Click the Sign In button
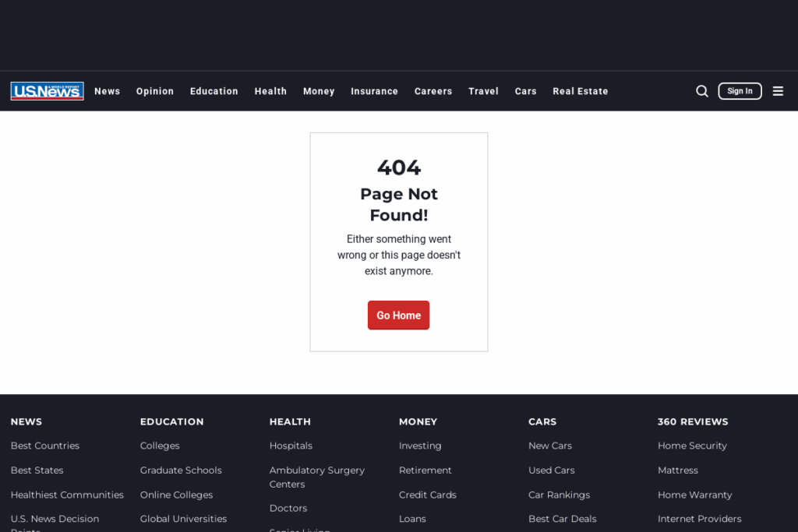The height and width of the screenshot is (532, 798). (740, 91)
